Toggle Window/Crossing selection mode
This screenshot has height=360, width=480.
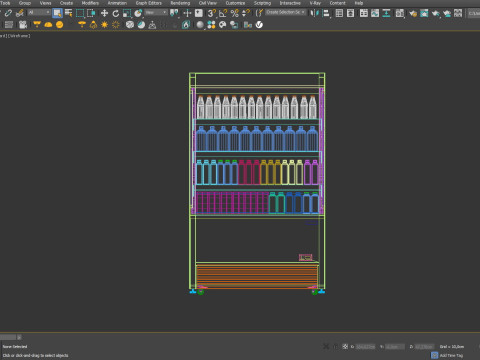point(91,13)
